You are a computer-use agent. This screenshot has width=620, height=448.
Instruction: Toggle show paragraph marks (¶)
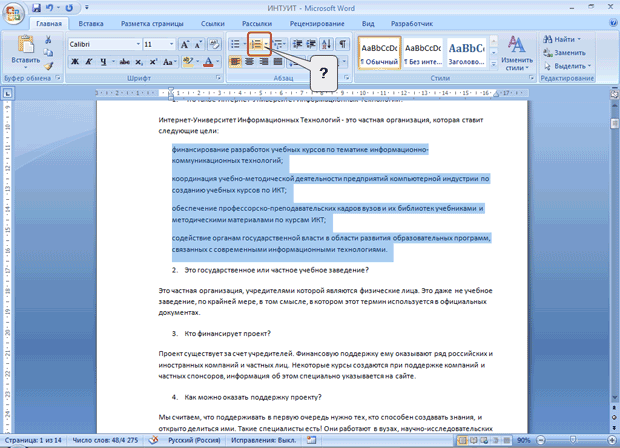pyautogui.click(x=342, y=44)
